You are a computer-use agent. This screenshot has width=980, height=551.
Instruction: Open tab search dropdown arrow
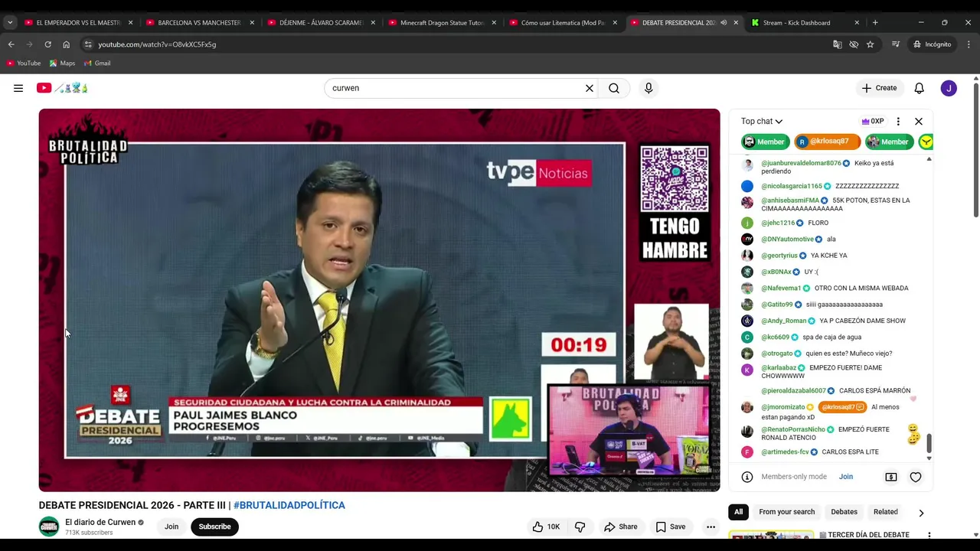tap(10, 23)
